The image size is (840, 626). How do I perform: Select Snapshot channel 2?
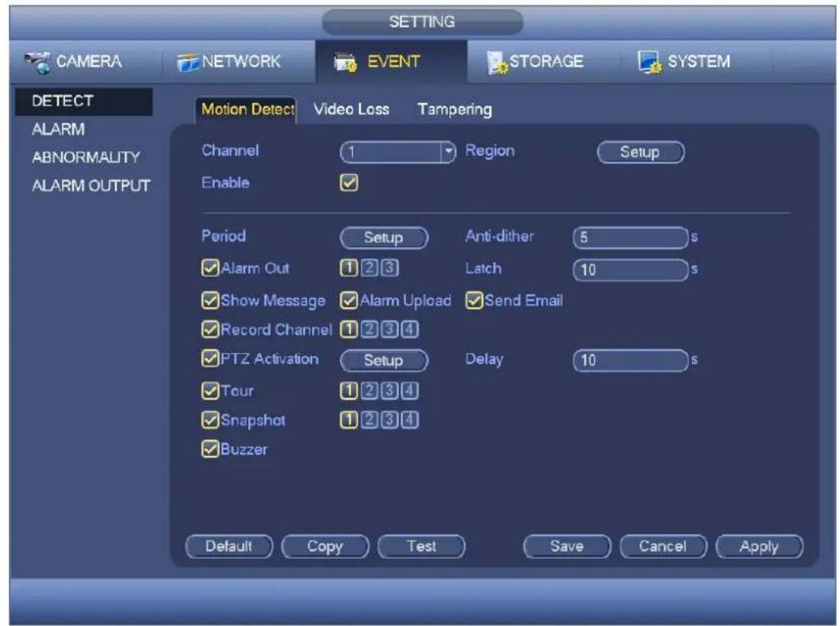click(x=369, y=420)
